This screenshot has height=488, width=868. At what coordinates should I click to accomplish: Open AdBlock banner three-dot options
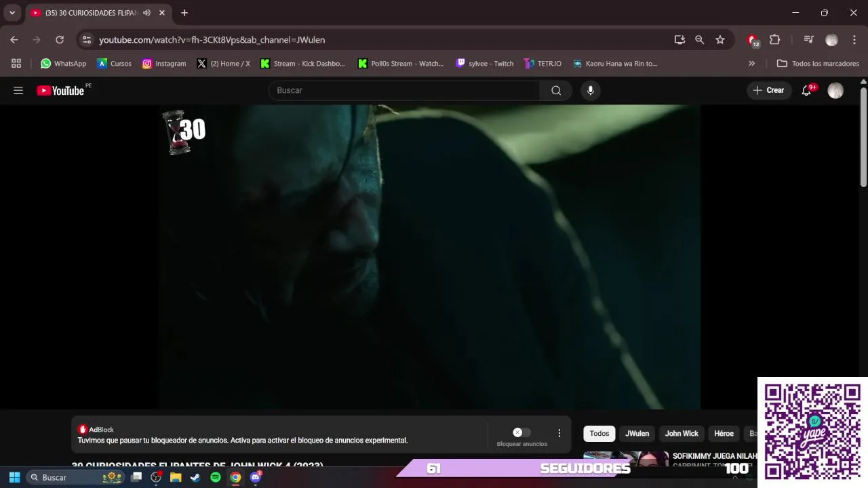[x=559, y=433]
